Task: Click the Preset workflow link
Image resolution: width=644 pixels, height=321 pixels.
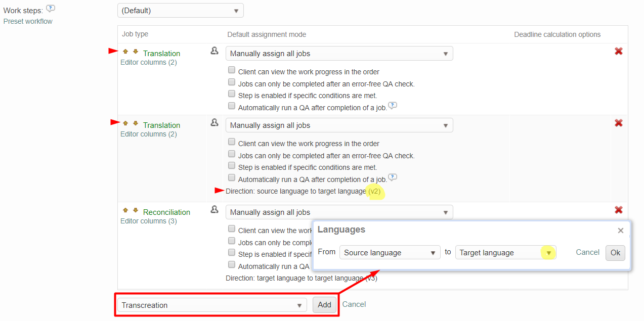Action: [x=28, y=21]
